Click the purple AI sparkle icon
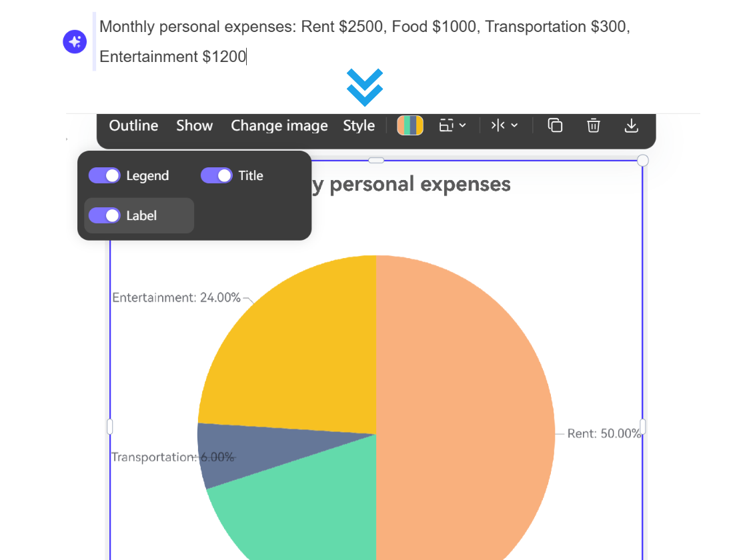The width and height of the screenshot is (747, 560). pos(75,41)
